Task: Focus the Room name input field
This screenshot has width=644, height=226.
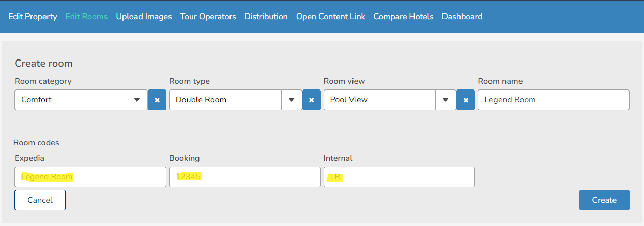Action: (x=553, y=100)
